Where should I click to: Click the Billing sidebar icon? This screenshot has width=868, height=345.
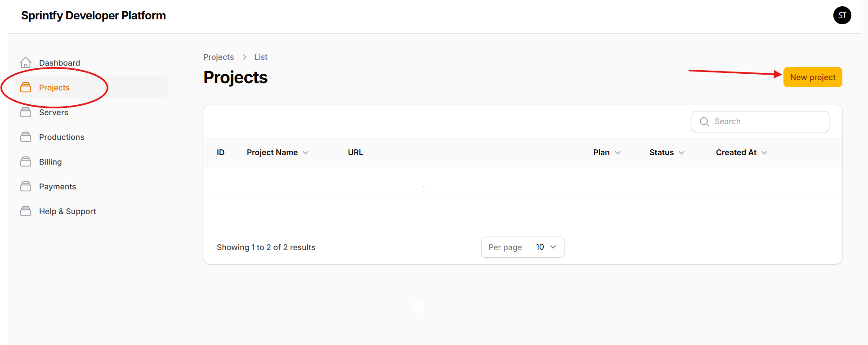click(x=26, y=161)
